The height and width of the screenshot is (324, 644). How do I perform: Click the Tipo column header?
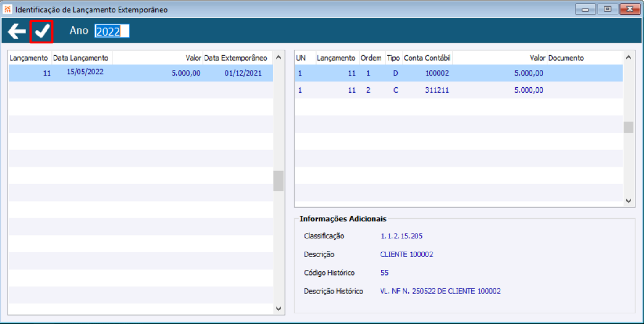[x=393, y=58]
